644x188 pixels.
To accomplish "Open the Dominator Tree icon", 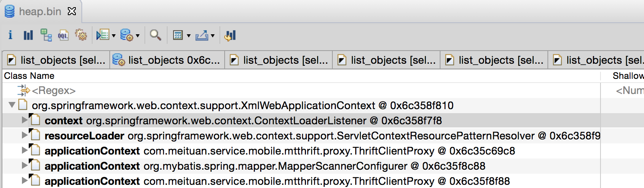I will [46, 35].
